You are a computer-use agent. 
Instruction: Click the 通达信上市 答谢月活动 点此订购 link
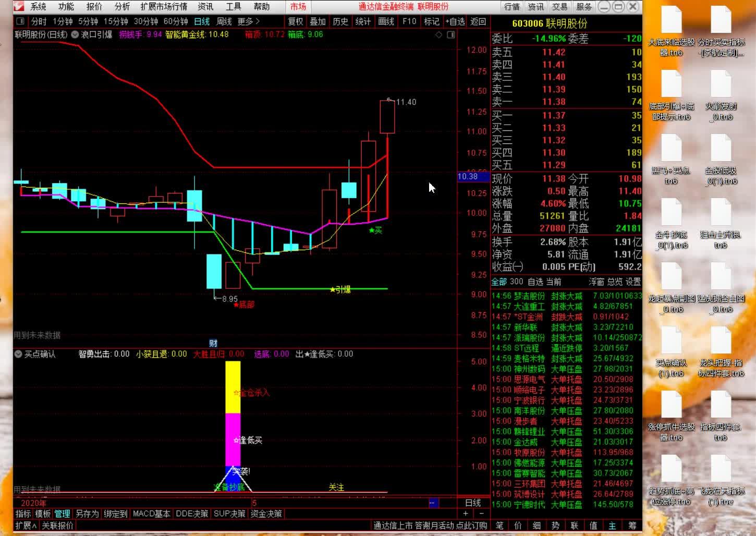[x=431, y=526]
